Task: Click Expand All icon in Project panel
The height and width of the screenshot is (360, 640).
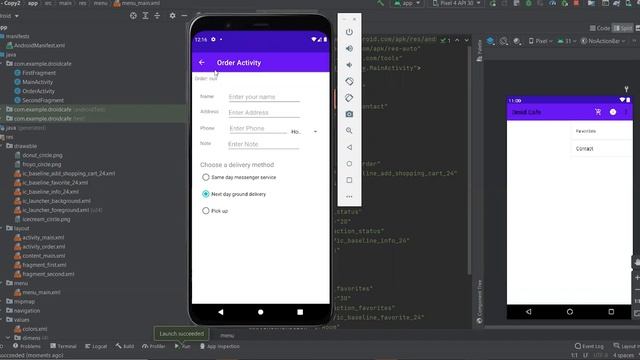Action: point(145,16)
